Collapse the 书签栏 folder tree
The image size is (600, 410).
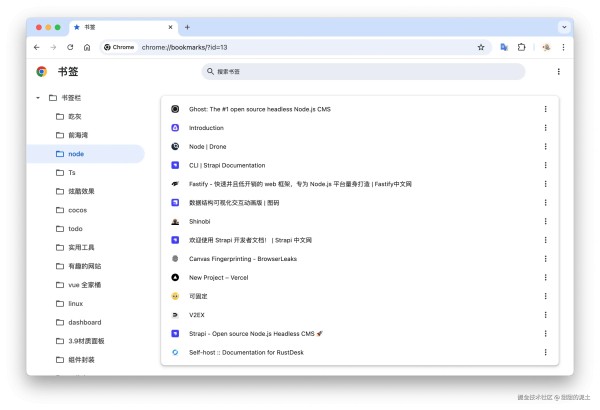pos(38,98)
